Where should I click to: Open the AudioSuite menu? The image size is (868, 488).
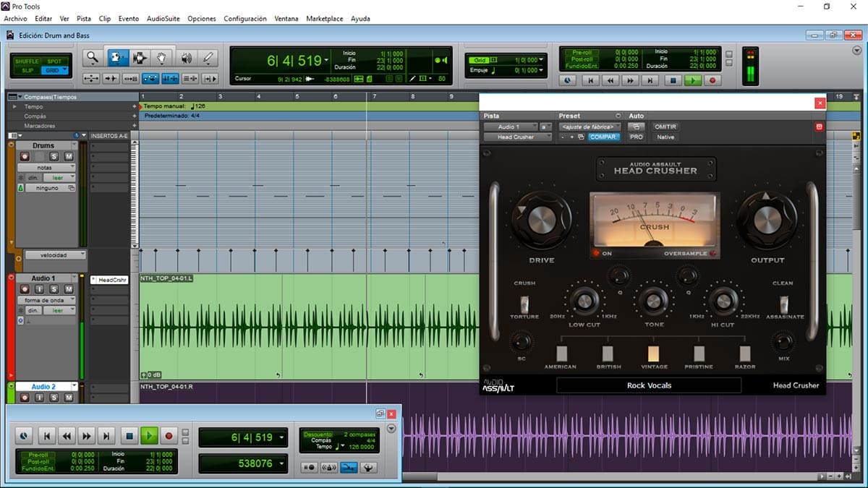163,18
